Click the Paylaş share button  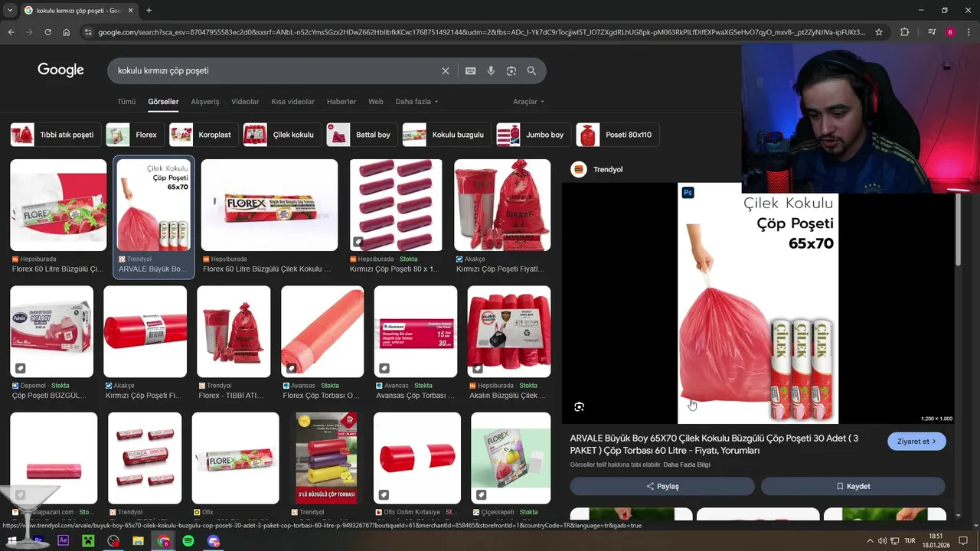662,486
